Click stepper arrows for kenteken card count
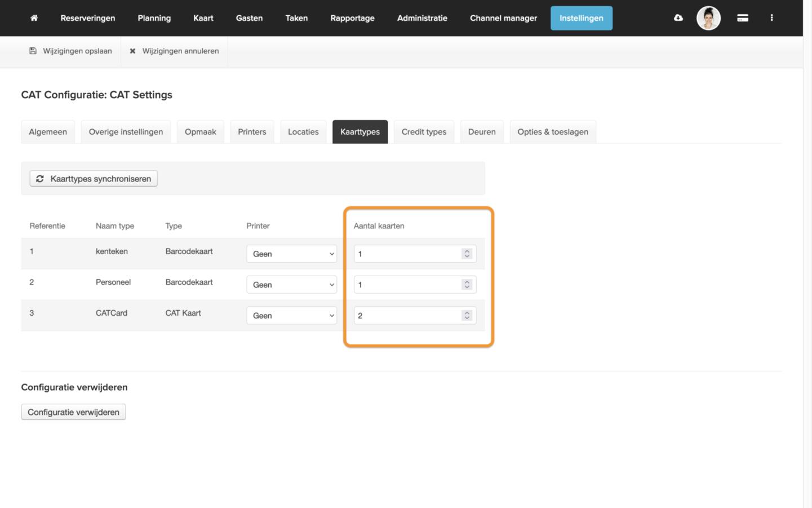The height and width of the screenshot is (508, 812). tap(467, 254)
